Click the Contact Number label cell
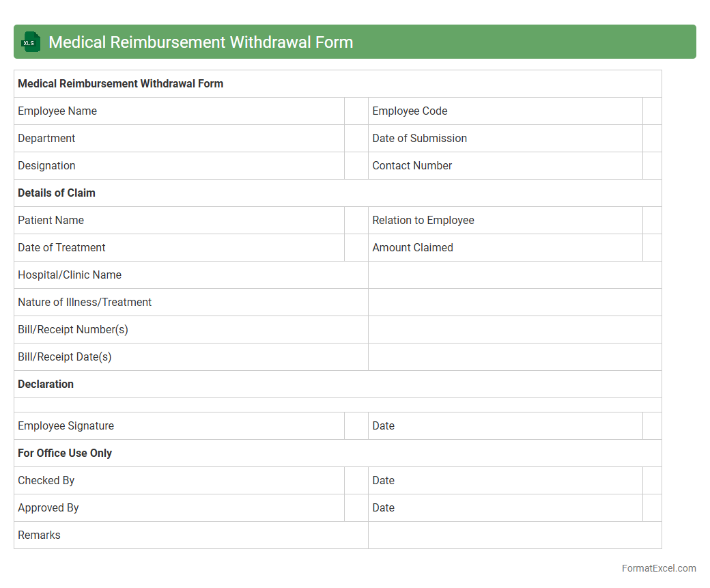710x588 pixels. (x=505, y=166)
